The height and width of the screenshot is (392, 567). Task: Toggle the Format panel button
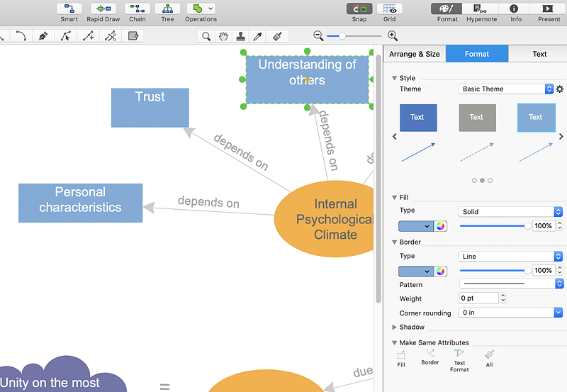click(x=447, y=9)
